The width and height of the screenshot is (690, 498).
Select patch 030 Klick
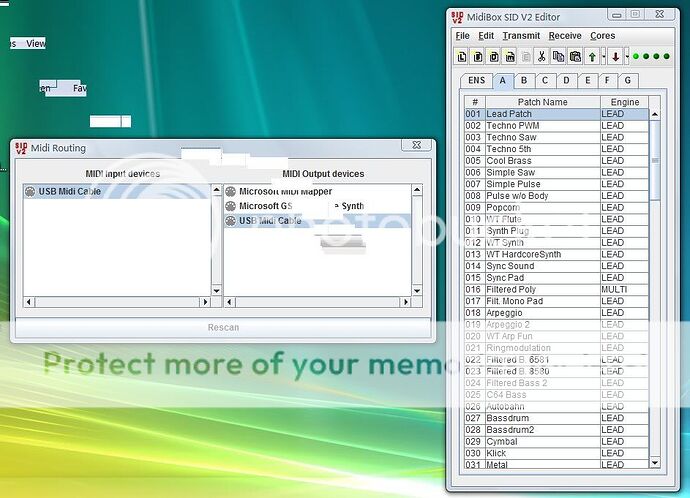pos(557,453)
